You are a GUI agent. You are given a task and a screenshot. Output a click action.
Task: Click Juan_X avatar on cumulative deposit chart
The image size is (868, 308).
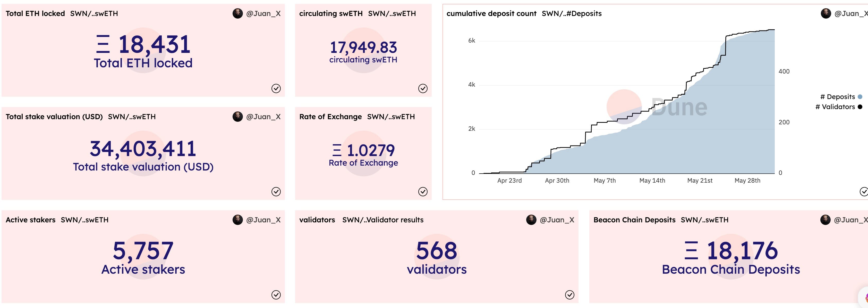tap(826, 13)
